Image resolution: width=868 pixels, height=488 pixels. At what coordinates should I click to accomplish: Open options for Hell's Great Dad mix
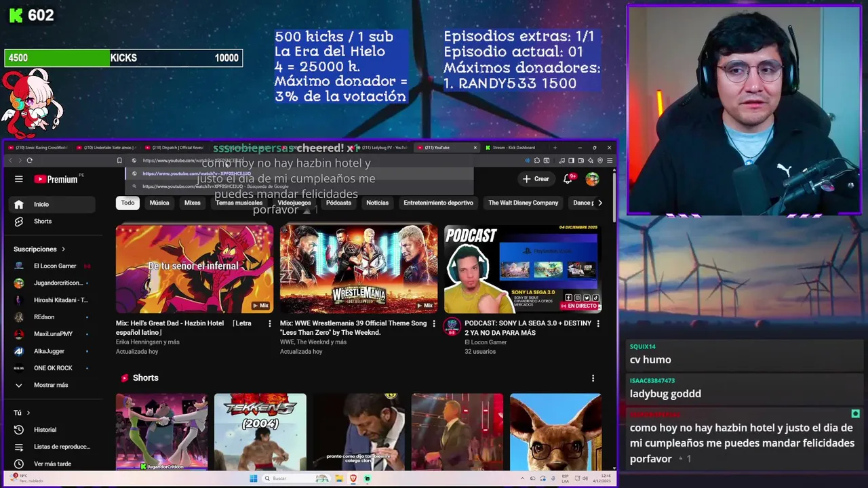click(270, 324)
